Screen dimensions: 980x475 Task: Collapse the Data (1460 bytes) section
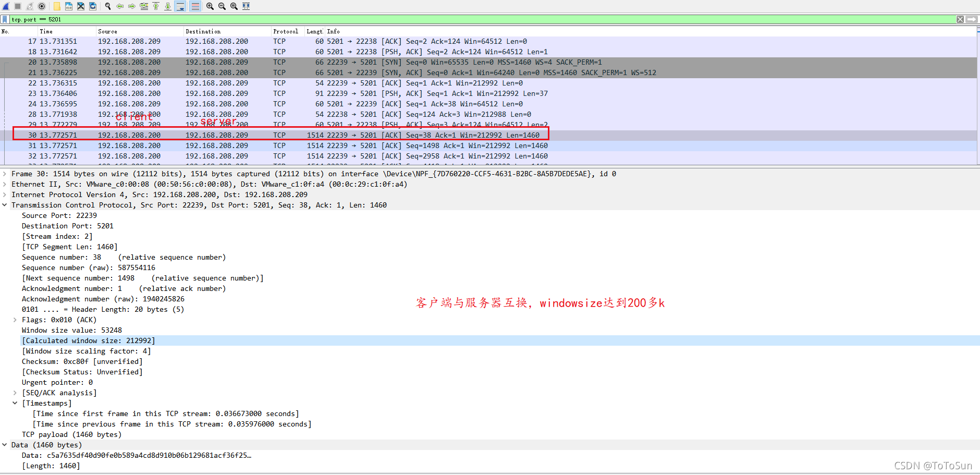[5, 445]
